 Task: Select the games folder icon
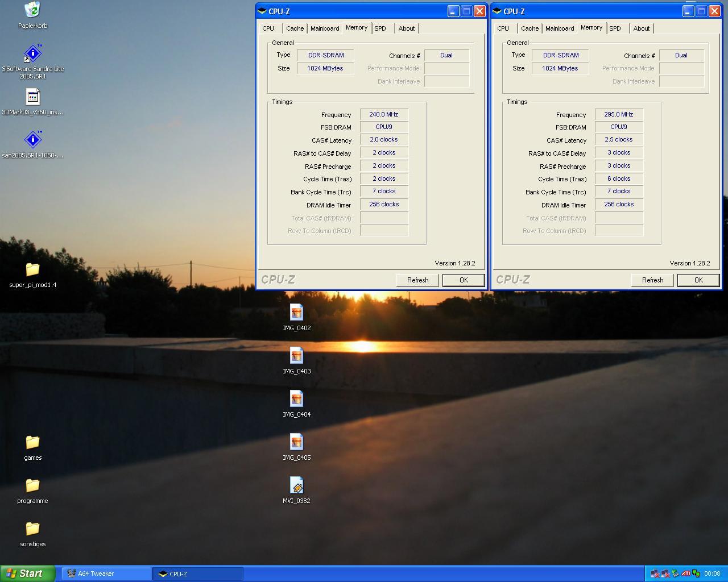[x=32, y=443]
